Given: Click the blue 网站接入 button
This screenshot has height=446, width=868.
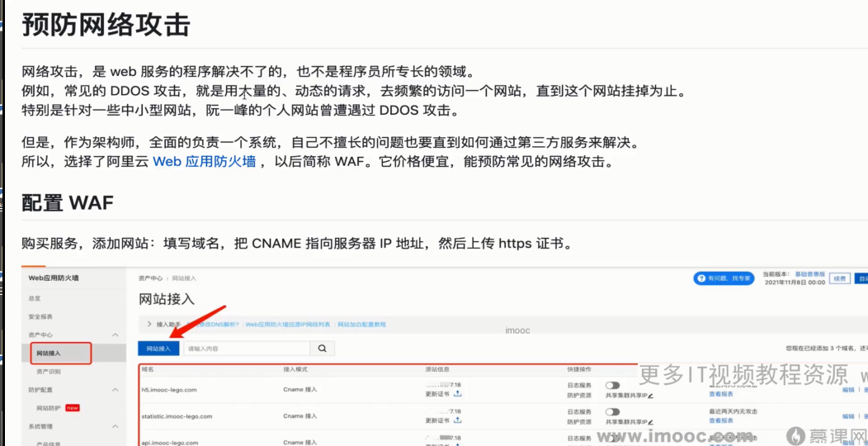Looking at the screenshot, I should click(158, 349).
